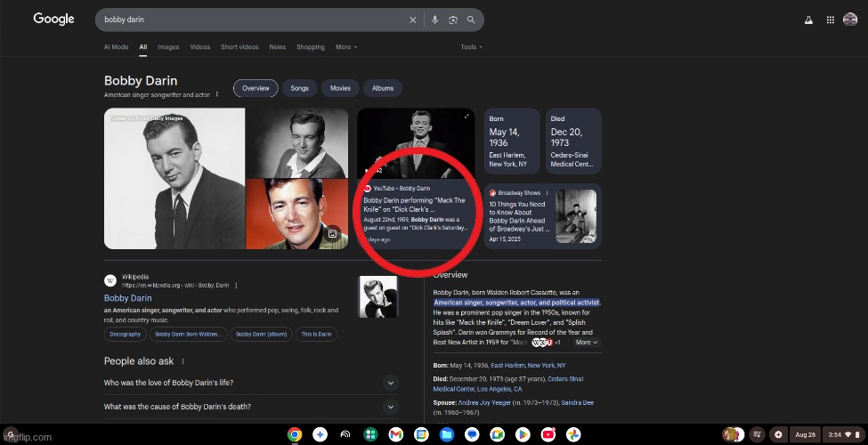Open Google Messages from the shelf
This screenshot has width=868, height=445.
click(472, 434)
